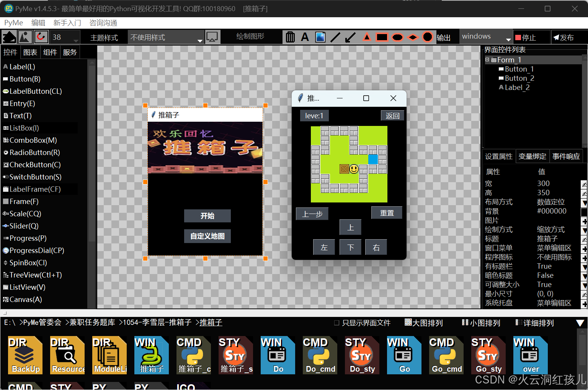Select the red ellipse shape tool
Screen dimensions: 588x390
[398, 37]
